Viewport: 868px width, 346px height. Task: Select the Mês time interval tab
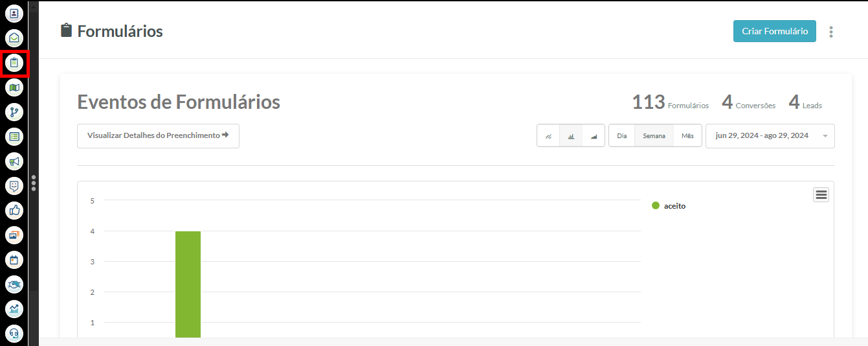687,136
